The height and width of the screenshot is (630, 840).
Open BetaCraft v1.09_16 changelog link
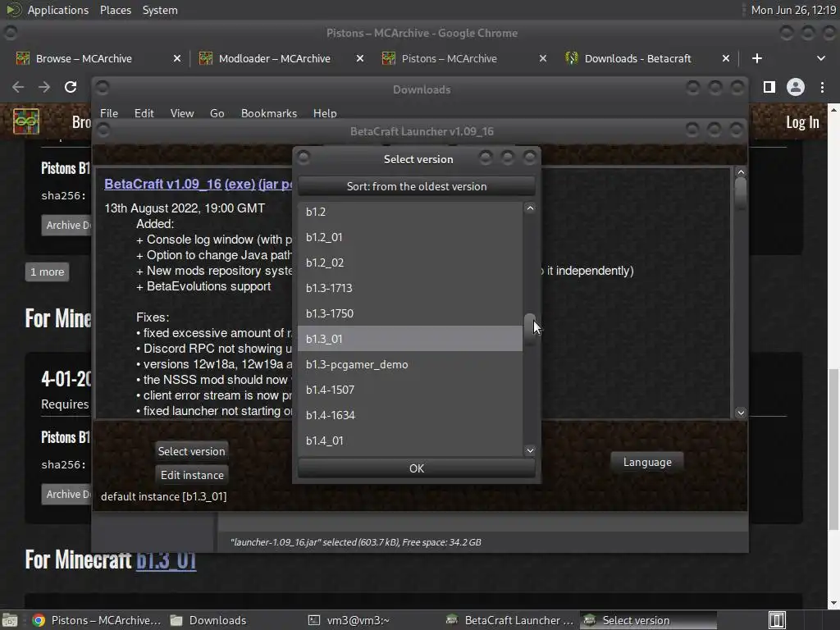click(x=163, y=184)
